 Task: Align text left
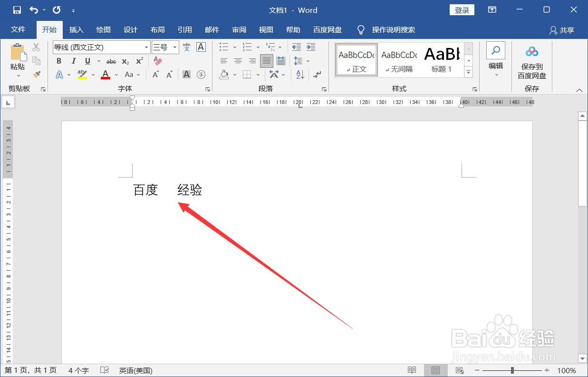coord(224,61)
